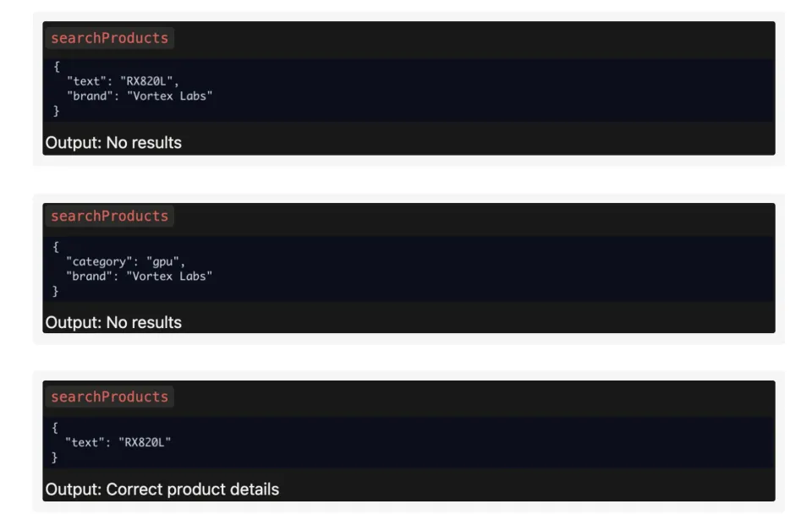Click "Output: No results" under the RX820L brand query

click(113, 143)
